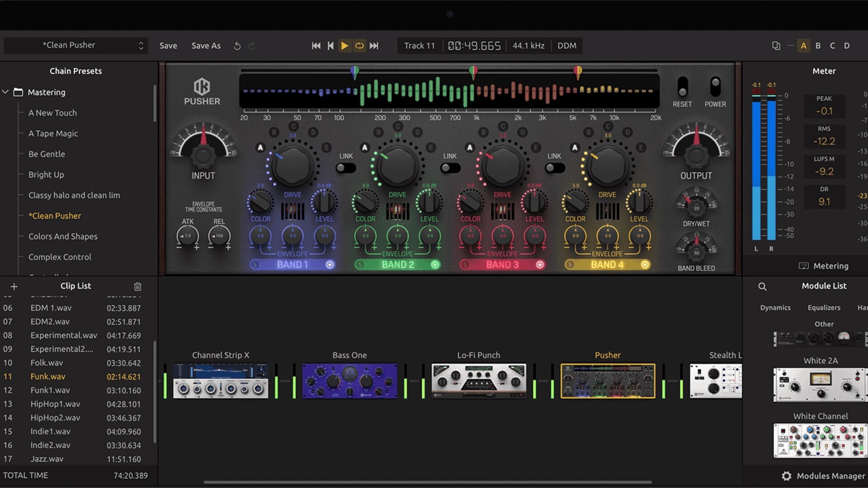Click the DRY/WET knob
This screenshot has height=488, width=868.
click(x=696, y=207)
